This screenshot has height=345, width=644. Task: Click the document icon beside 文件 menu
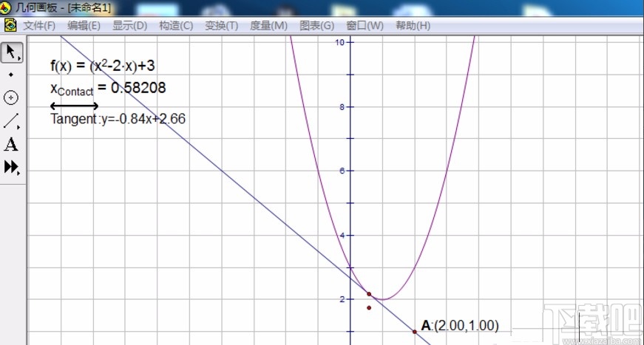pyautogui.click(x=10, y=25)
